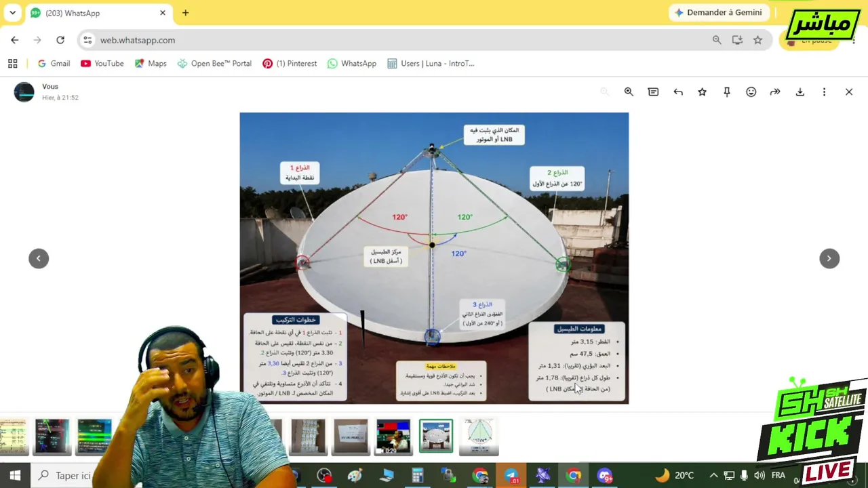Close the (203) WhatsApp tab
Screen dimensions: 868x488
pos(163,13)
